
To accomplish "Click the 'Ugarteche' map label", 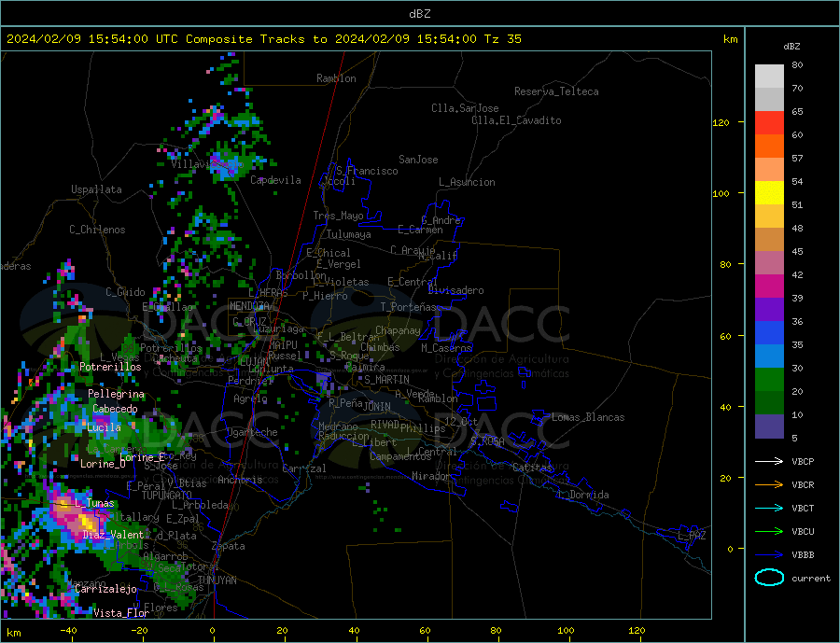I will (252, 432).
